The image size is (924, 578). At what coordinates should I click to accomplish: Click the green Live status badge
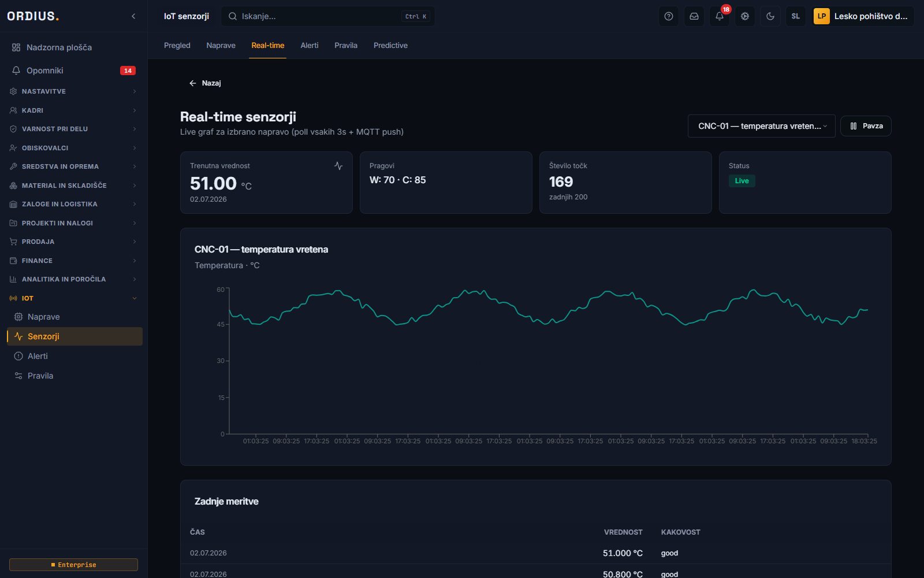(x=742, y=181)
